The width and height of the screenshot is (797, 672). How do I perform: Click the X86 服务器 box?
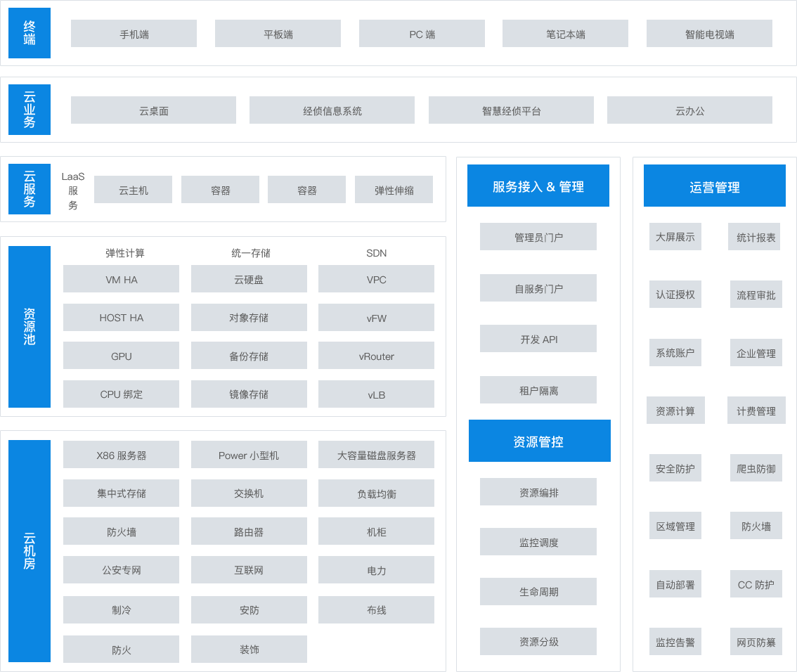point(121,455)
